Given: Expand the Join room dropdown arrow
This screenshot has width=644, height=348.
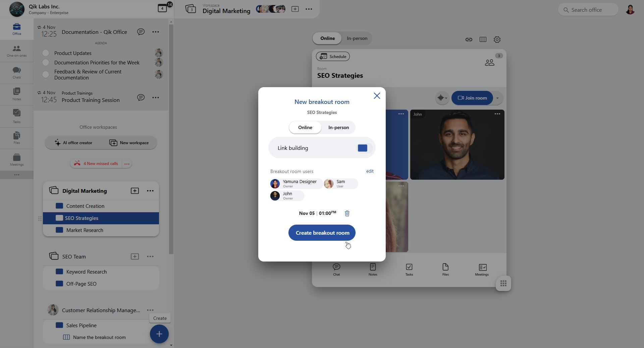Looking at the screenshot, I should (497, 98).
